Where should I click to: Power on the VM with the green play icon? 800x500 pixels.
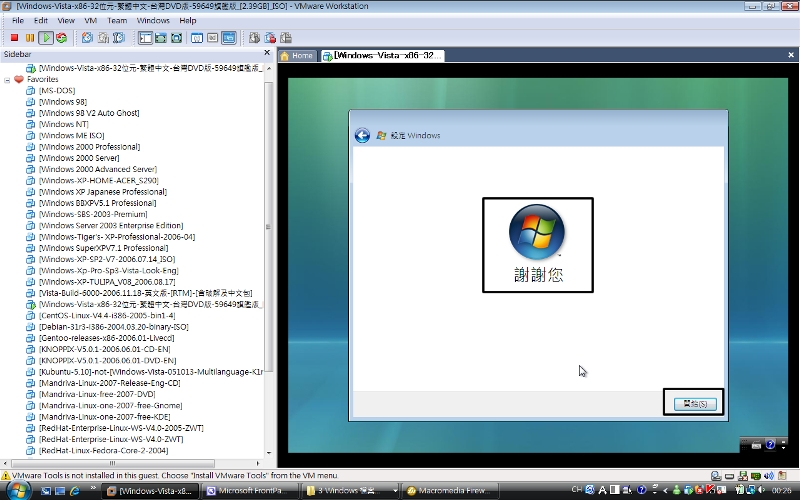[46, 38]
